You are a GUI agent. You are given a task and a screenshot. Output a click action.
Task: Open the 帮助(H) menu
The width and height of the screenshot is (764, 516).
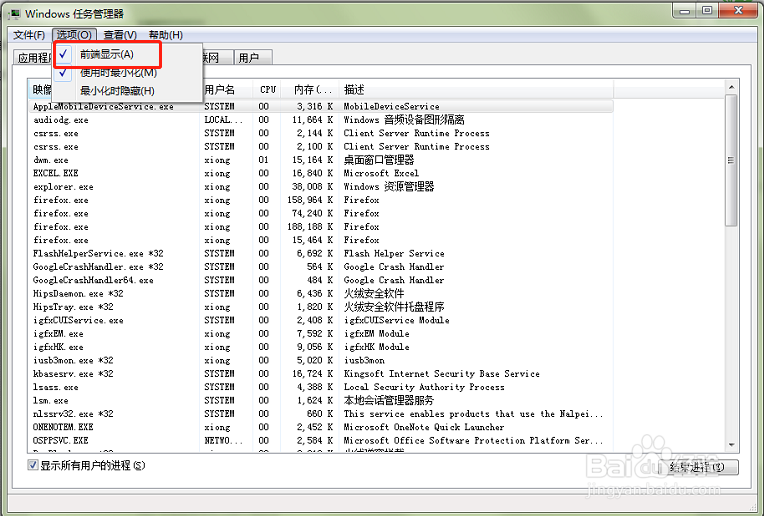click(x=166, y=35)
